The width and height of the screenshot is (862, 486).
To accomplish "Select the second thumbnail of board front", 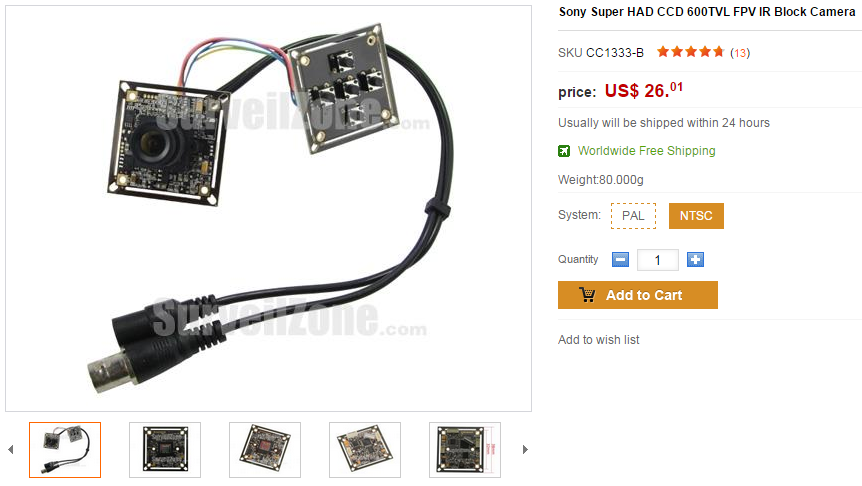I will pos(165,450).
